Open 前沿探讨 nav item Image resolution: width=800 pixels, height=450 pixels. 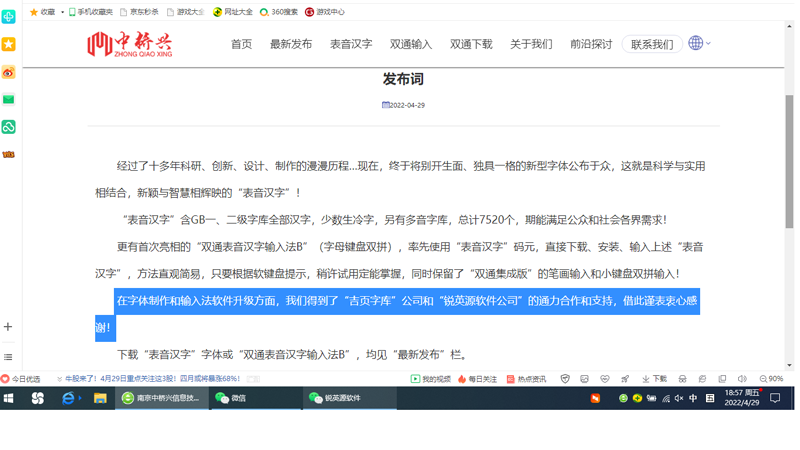tap(591, 44)
